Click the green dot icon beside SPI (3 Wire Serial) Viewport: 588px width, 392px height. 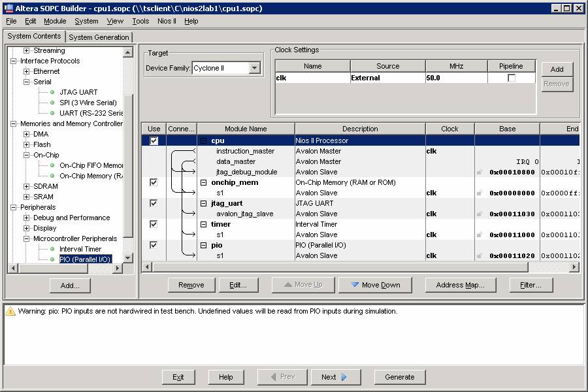click(52, 103)
